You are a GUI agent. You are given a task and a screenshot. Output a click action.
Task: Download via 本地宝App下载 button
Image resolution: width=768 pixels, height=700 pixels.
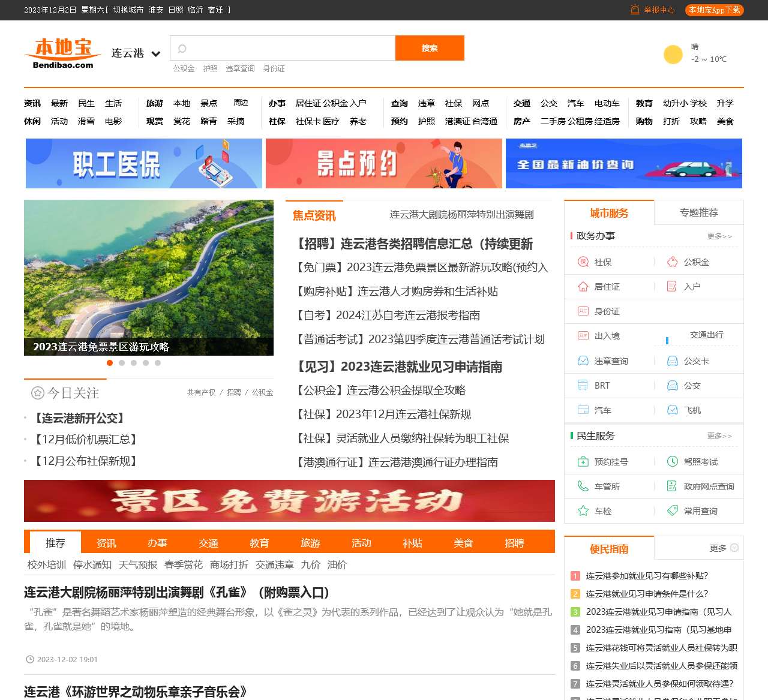[714, 10]
